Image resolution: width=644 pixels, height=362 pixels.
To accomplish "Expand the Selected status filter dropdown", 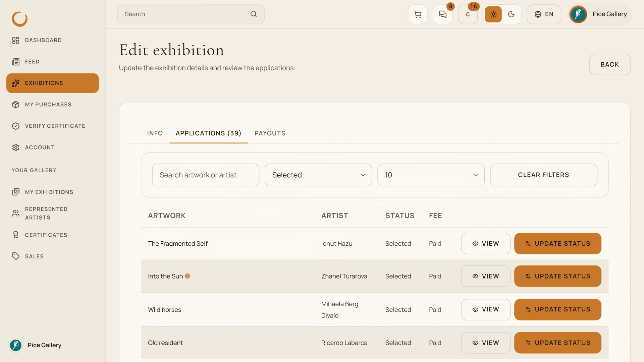I will coord(318,175).
